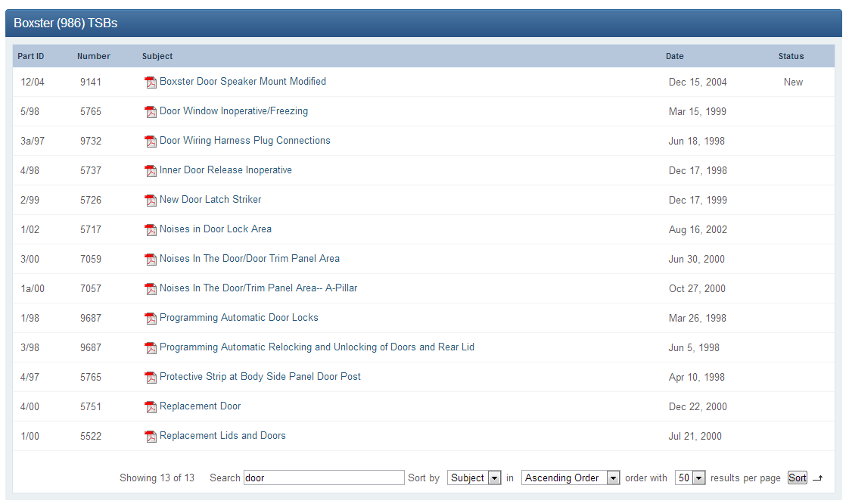The height and width of the screenshot is (504, 849).
Task: Open PDF icon for Boxster Door Speaker Mount Modified
Action: coord(151,82)
